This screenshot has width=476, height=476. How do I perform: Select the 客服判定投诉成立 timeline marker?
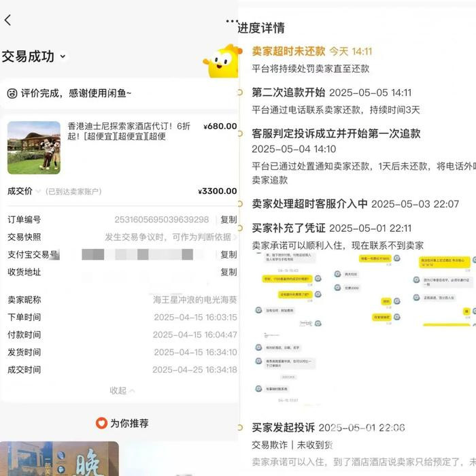240,133
